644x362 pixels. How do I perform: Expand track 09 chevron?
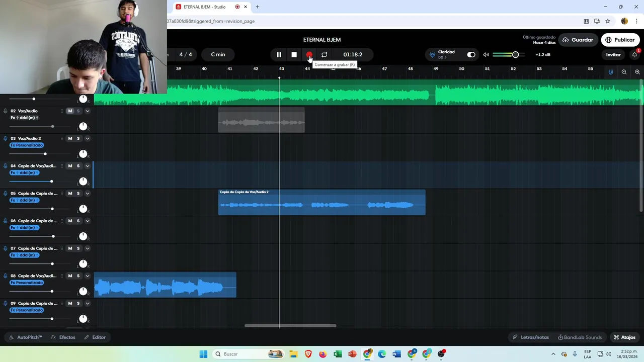[87, 303]
